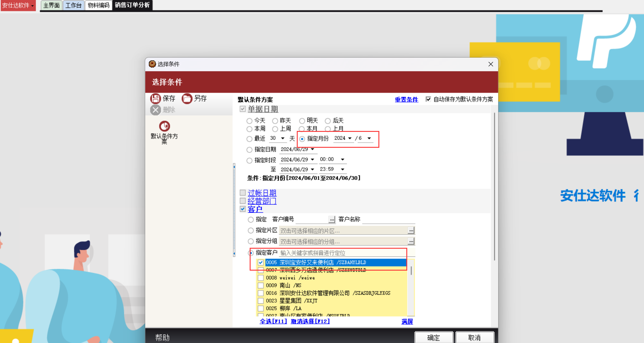This screenshot has height=343, width=644.
Task: Check customer 0016 深圳安仕达软件管理有限公司
Action: pyautogui.click(x=260, y=293)
